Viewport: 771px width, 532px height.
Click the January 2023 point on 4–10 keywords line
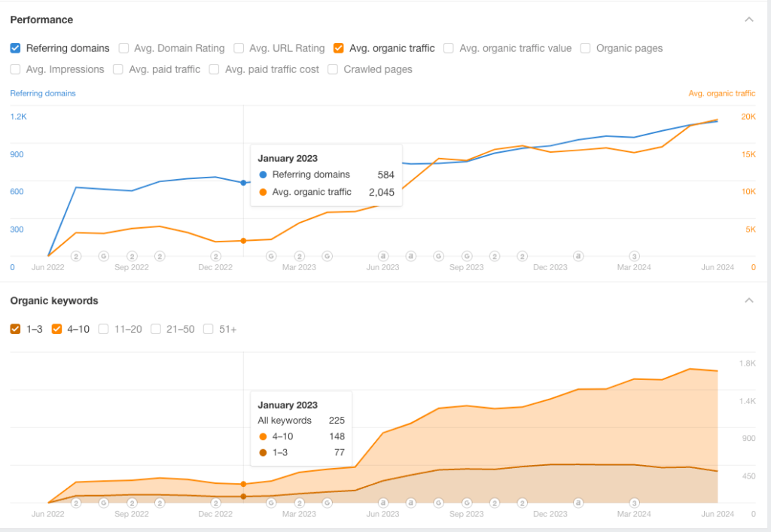coord(243,484)
